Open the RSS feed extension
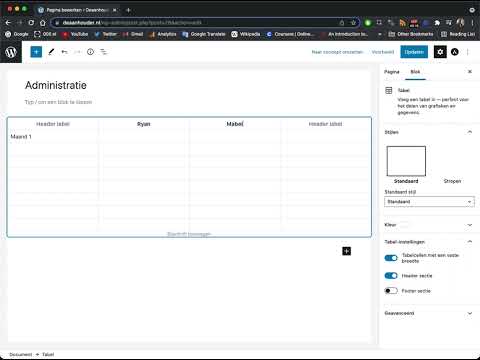The width and height of the screenshot is (480, 360). 403,23
